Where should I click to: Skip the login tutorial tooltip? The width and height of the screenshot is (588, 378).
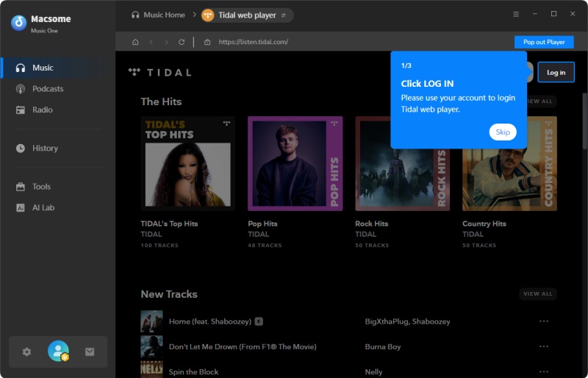[503, 132]
